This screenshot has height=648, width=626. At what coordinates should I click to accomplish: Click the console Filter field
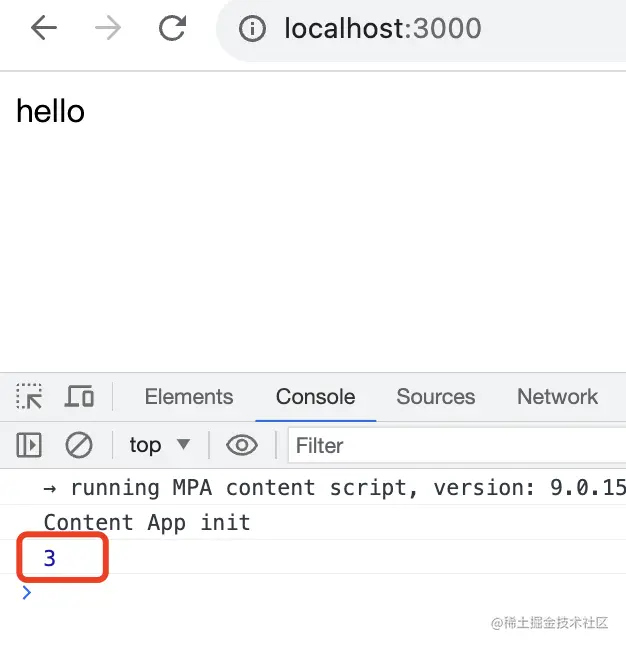coord(457,445)
